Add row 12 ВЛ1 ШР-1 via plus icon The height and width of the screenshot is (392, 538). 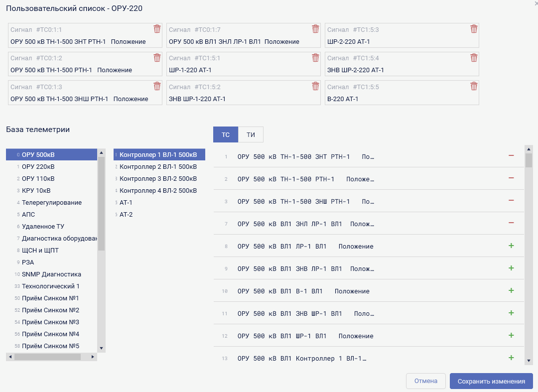[x=511, y=335]
